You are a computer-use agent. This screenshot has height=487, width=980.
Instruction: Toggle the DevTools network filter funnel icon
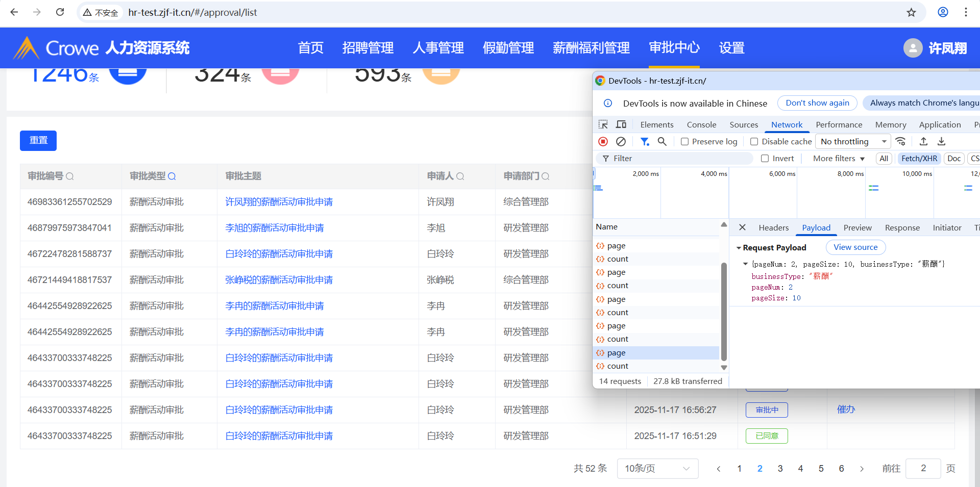645,141
